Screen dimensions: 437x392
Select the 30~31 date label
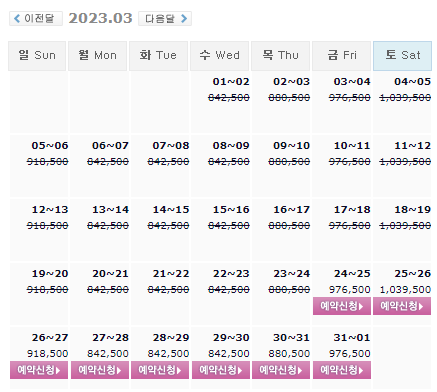291,338
